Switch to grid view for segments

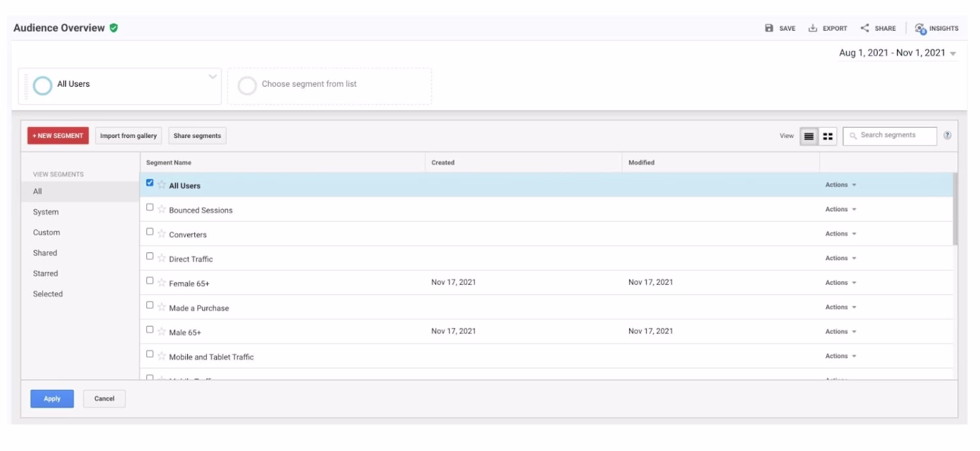pos(827,135)
